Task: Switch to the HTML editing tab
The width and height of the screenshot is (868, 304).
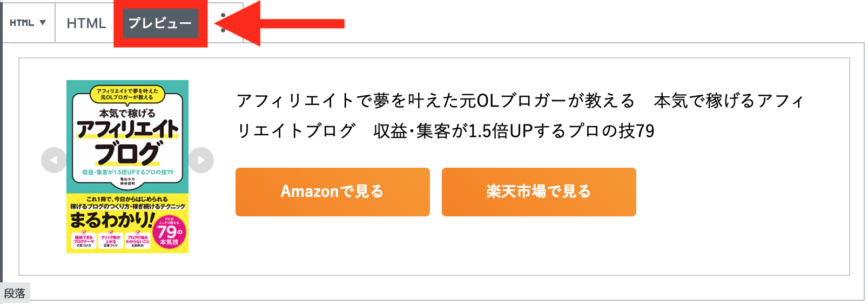Action: point(86,23)
